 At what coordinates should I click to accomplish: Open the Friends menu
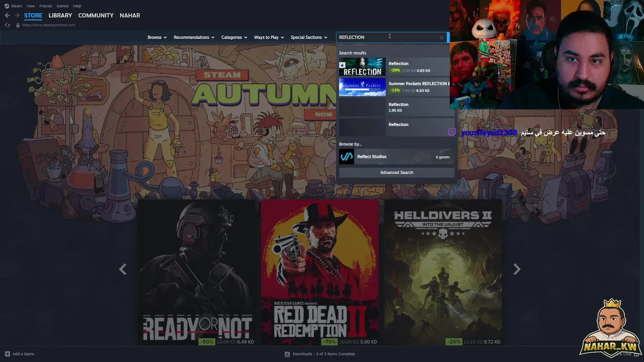46,6
